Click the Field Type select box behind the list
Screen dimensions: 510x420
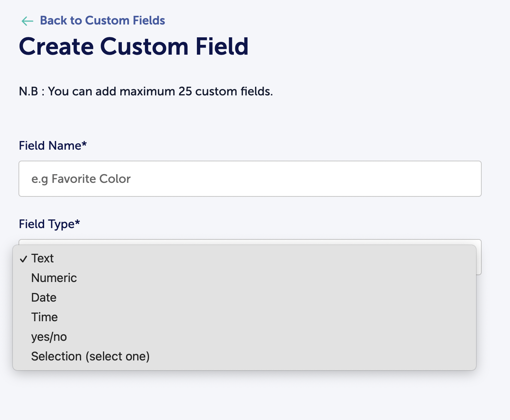pos(479,260)
